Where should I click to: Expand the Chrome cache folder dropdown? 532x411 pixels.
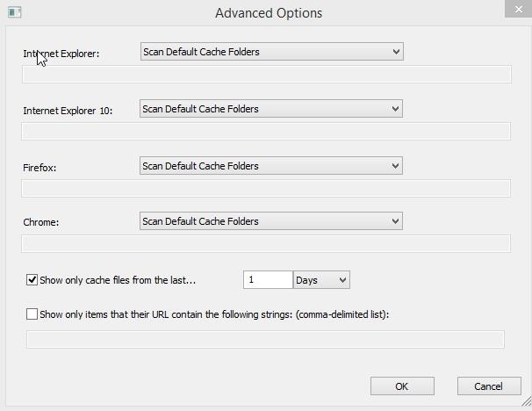(x=271, y=221)
